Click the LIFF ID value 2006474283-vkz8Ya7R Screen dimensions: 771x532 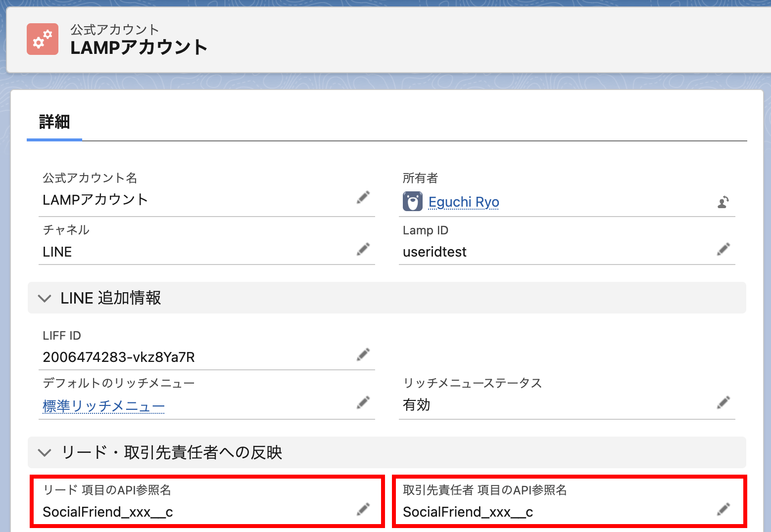(x=119, y=357)
